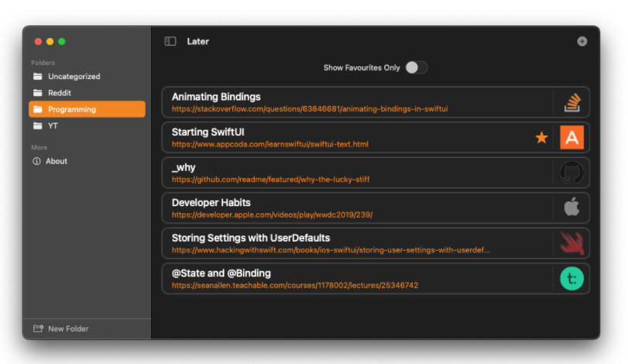This screenshot has width=628, height=364.
Task: Click the Stack Overflow site icon
Action: pyautogui.click(x=572, y=102)
